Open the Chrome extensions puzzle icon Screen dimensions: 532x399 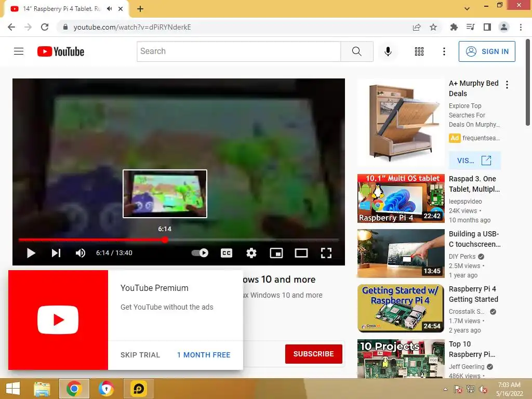(454, 27)
